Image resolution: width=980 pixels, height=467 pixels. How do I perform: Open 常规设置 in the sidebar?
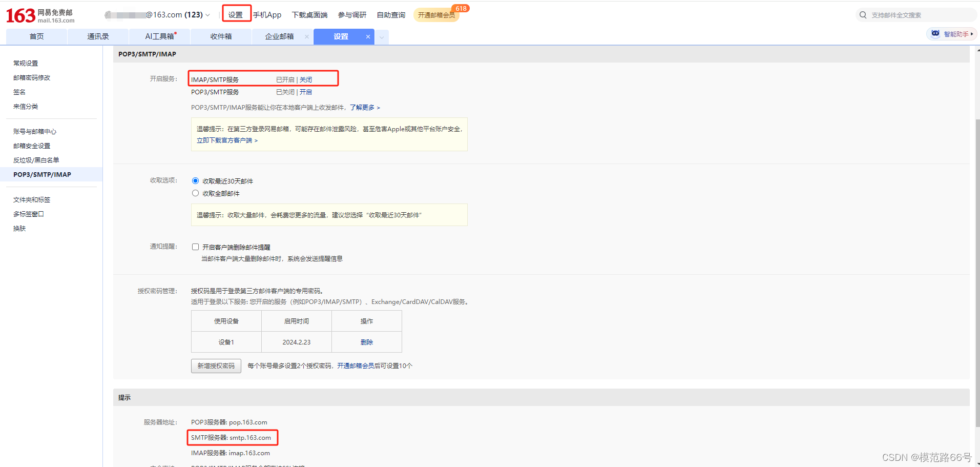tap(26, 64)
